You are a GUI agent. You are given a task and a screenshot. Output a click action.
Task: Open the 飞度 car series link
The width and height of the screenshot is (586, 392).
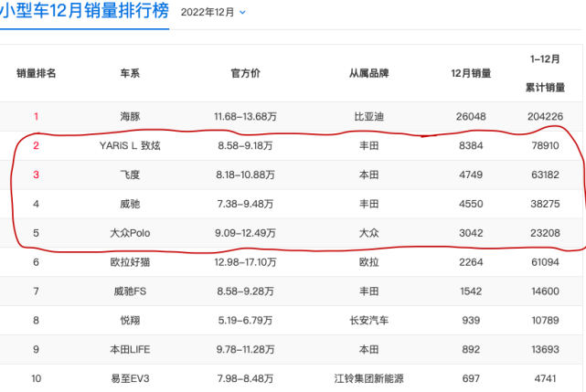coord(130,175)
